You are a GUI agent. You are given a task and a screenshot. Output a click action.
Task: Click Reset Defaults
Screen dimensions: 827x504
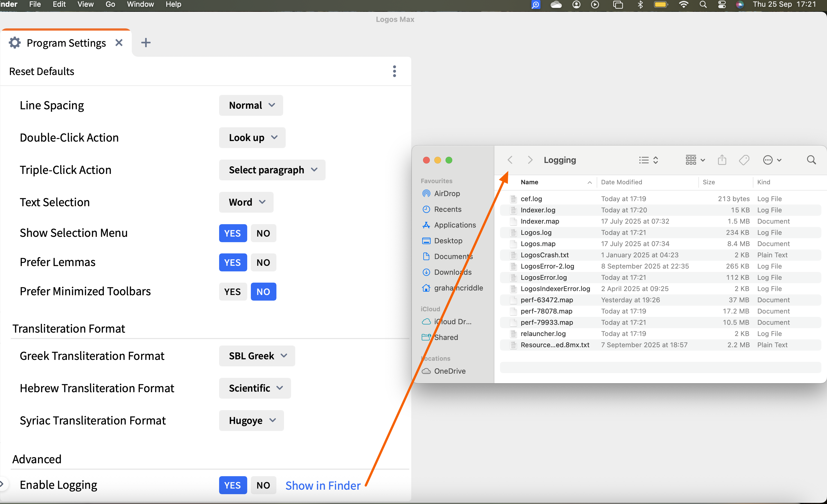(x=42, y=71)
